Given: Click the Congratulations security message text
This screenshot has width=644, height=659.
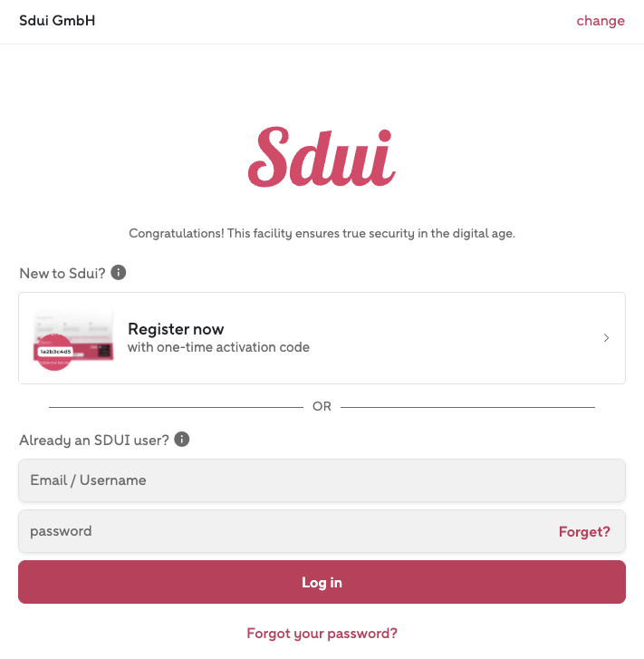Looking at the screenshot, I should [322, 233].
